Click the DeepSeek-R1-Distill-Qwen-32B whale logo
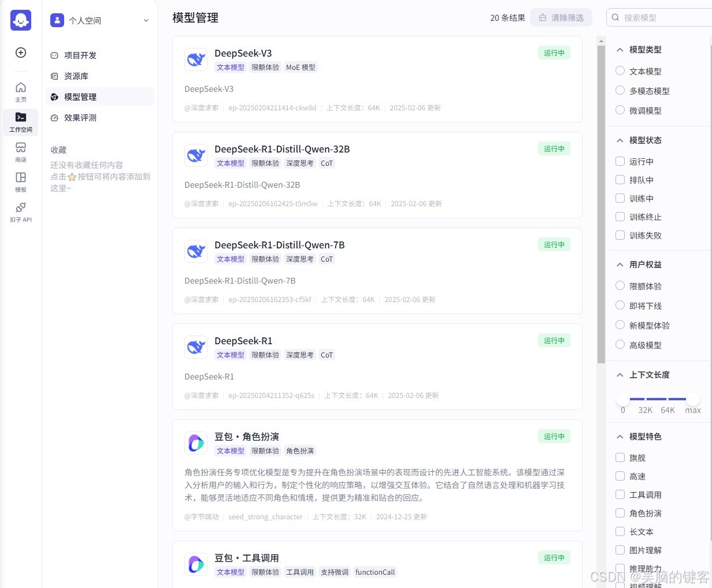 click(x=196, y=155)
